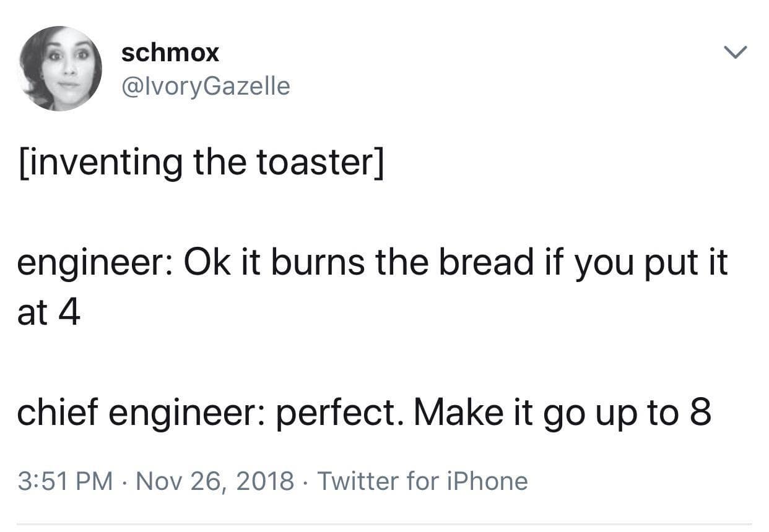Click the display name "schmox"
Image resolution: width=769 pixels, height=532 pixels.
pyautogui.click(x=170, y=53)
